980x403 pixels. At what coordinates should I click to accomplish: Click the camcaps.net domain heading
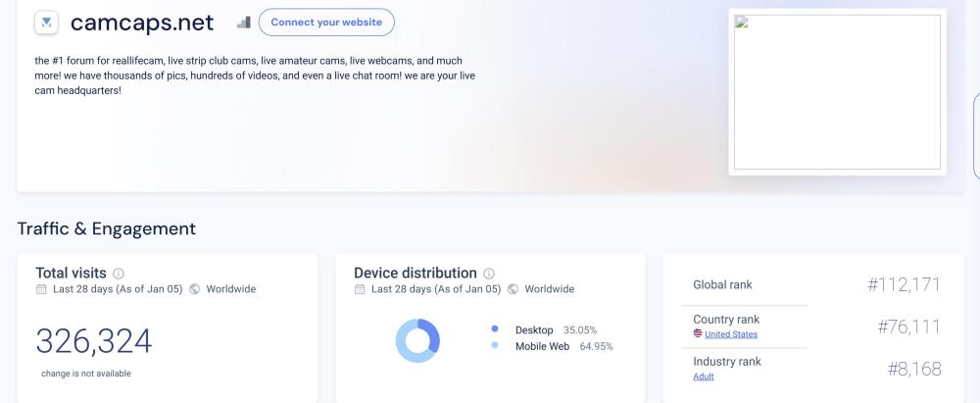[142, 22]
